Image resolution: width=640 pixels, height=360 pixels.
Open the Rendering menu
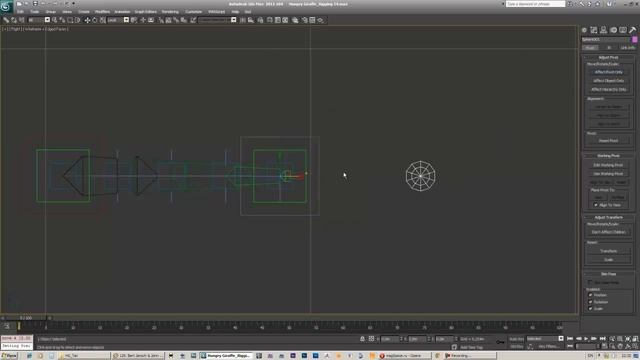click(x=170, y=12)
